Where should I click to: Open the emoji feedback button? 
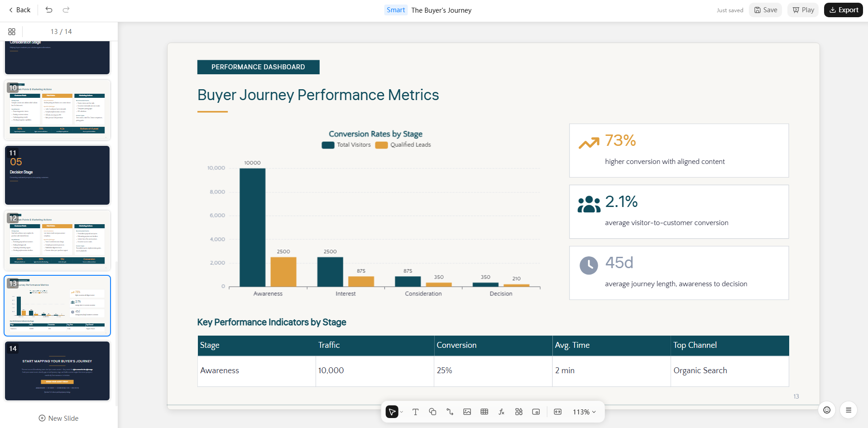pyautogui.click(x=827, y=410)
